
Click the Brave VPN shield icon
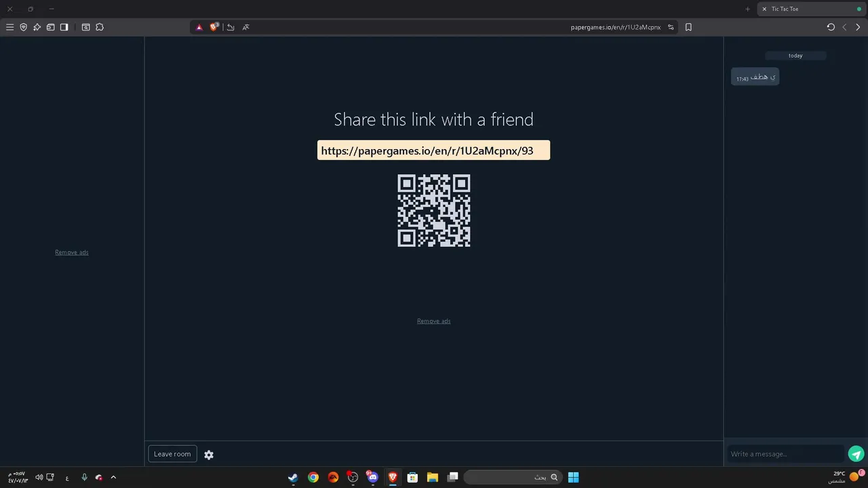[x=23, y=27]
